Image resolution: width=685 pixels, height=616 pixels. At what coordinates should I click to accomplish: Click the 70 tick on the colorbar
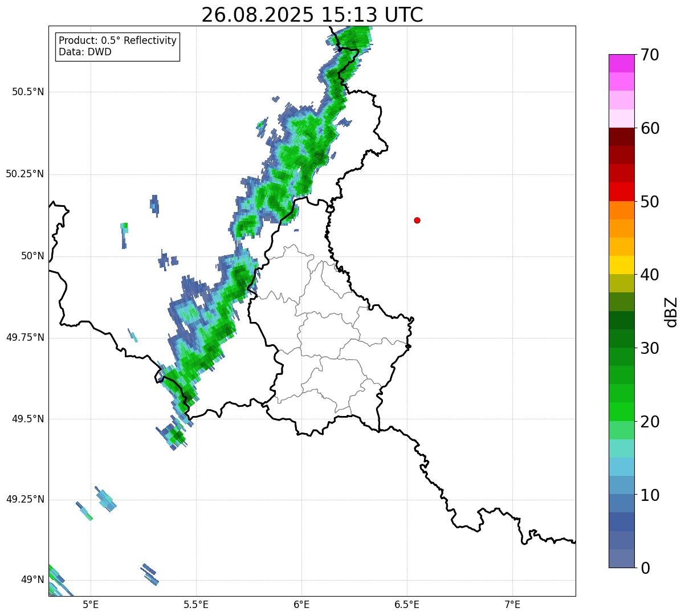point(649,55)
